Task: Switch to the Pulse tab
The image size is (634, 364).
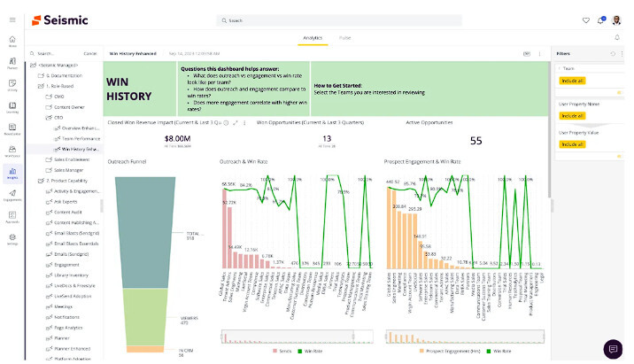Action: 344,38
